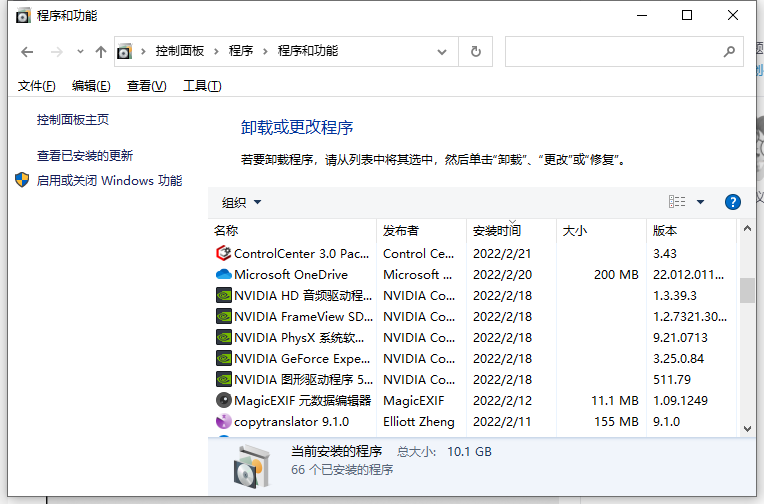Click version 511.79 cell

tap(672, 379)
